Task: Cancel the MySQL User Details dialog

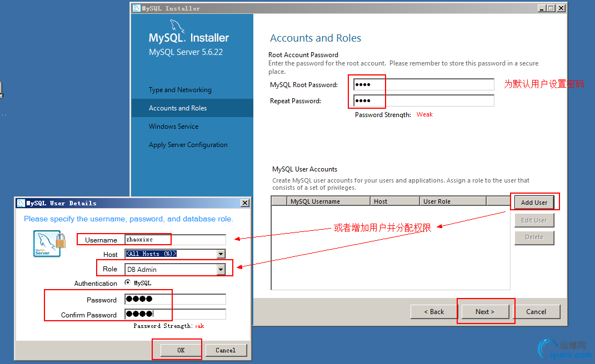Action: click(226, 350)
